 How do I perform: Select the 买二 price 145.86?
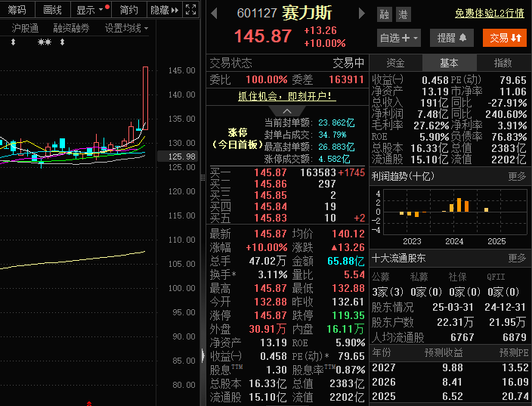click(x=271, y=184)
